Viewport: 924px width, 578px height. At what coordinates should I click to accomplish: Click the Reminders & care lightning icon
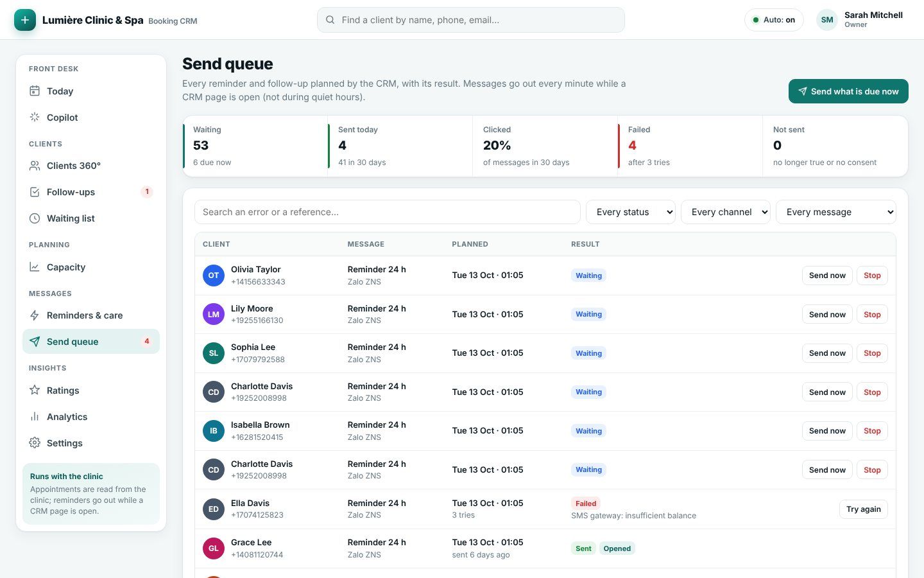point(35,315)
